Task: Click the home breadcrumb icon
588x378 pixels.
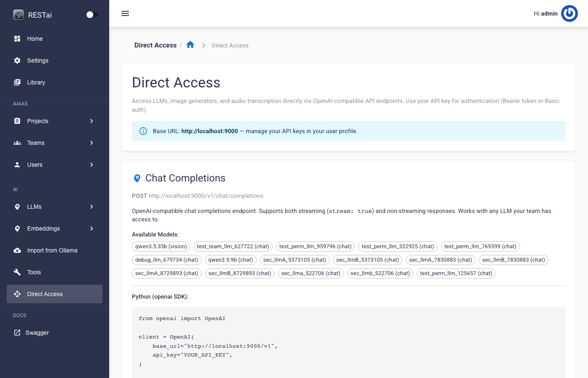Action: tap(190, 45)
